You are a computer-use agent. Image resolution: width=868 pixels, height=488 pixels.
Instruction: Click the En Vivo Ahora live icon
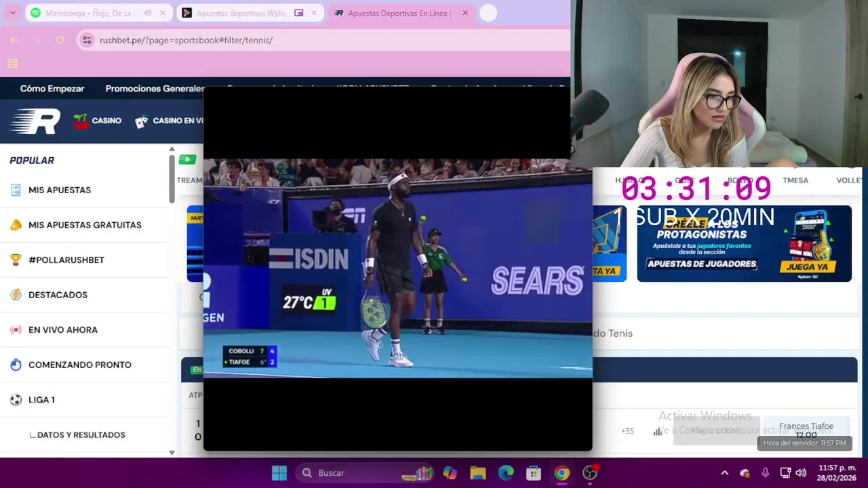[x=16, y=330]
